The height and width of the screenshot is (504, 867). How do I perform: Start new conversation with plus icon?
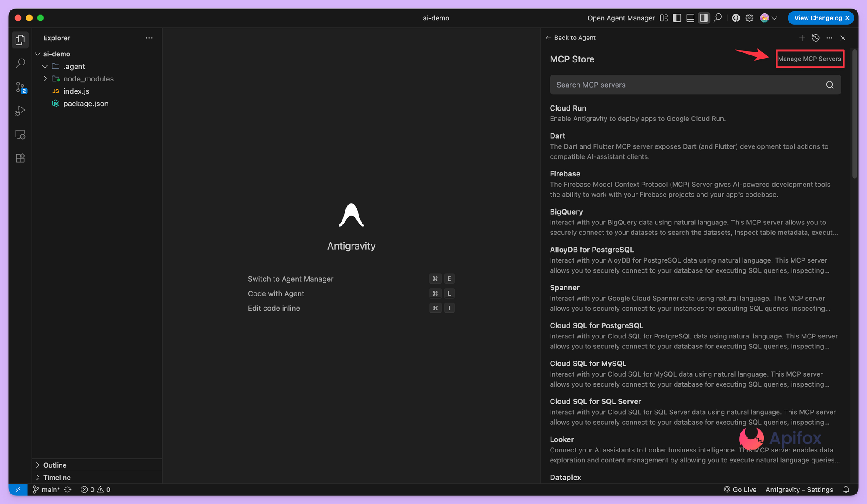(x=802, y=38)
